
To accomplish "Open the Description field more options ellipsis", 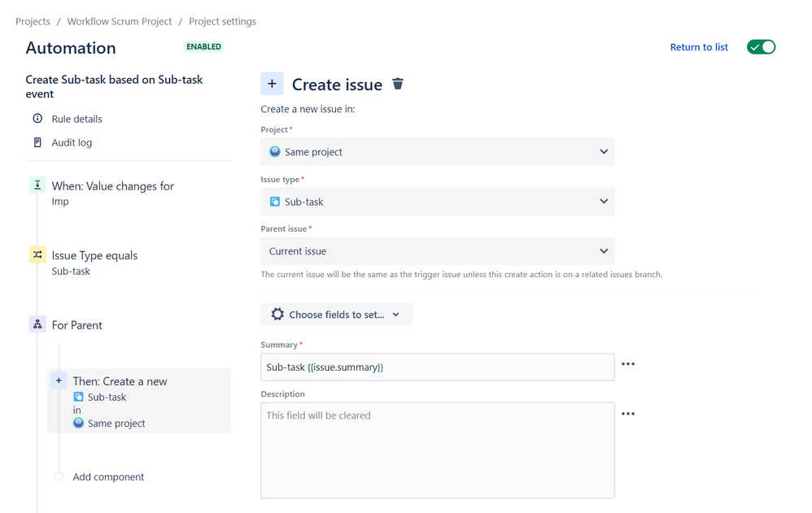I will [x=628, y=414].
